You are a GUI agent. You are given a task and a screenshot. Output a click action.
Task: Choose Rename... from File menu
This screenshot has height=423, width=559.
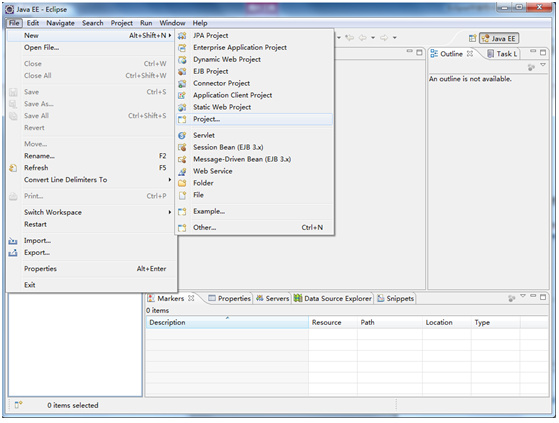(x=92, y=156)
